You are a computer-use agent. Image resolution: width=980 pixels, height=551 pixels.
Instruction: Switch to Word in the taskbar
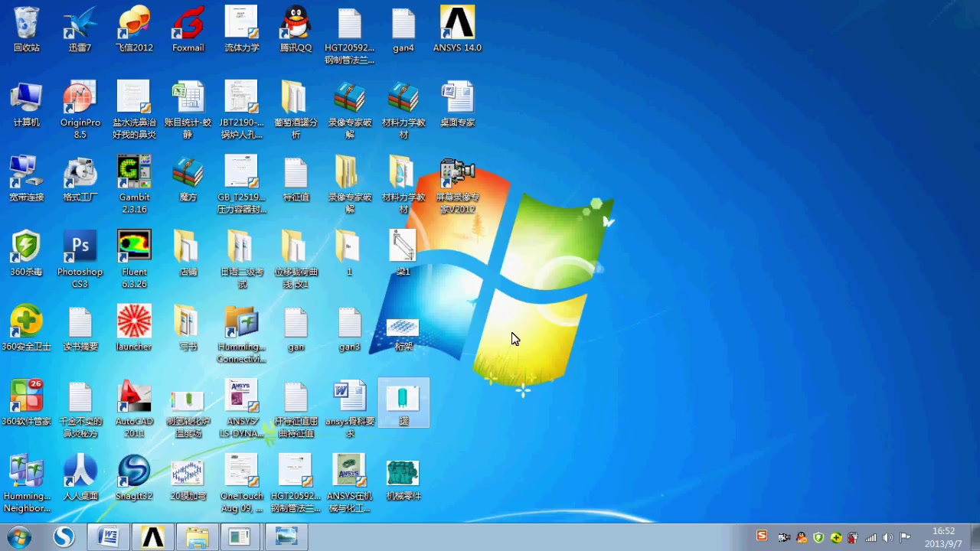[x=108, y=537]
